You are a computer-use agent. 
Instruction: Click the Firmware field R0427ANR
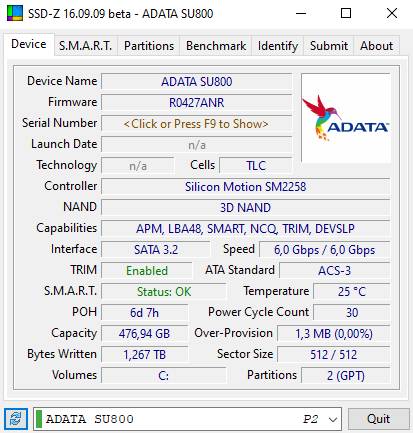[196, 103]
